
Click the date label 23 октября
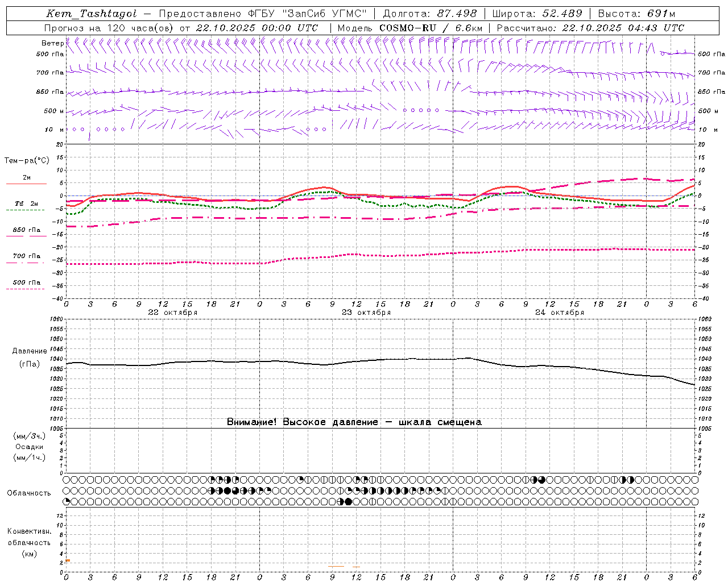[366, 312]
